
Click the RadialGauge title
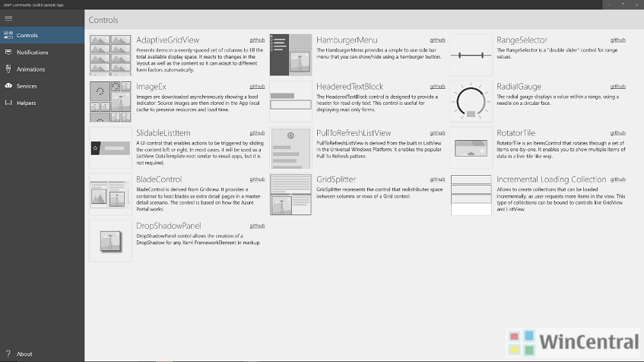point(519,86)
